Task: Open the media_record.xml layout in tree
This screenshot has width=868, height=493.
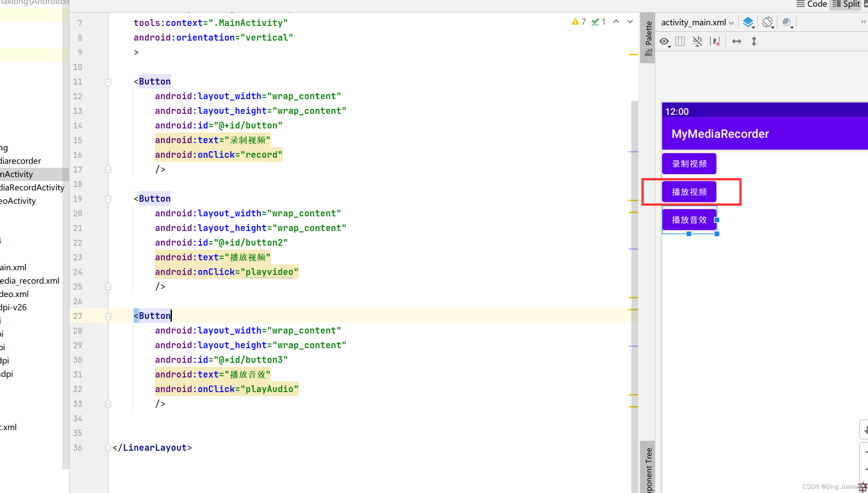Action: [x=29, y=281]
